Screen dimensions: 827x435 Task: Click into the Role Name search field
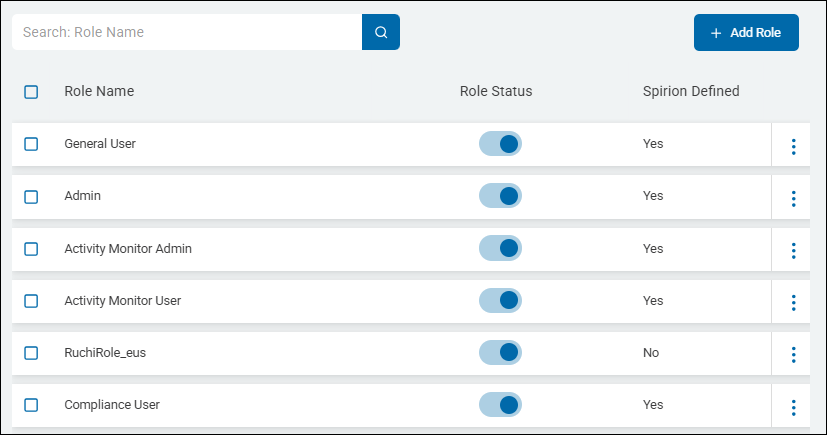pos(187,32)
